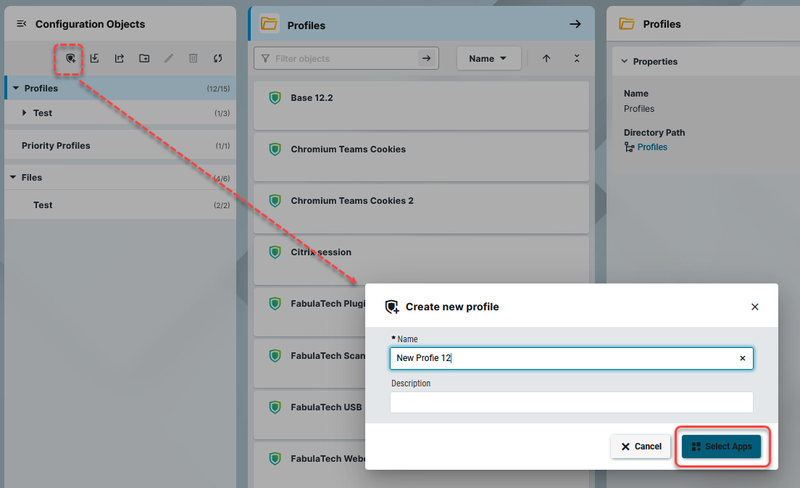The height and width of the screenshot is (488, 800).
Task: Collapse the Profiles tree node
Action: tap(13, 89)
